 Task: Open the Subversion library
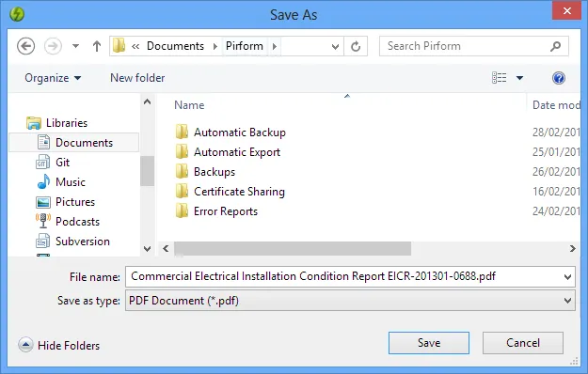[83, 242]
